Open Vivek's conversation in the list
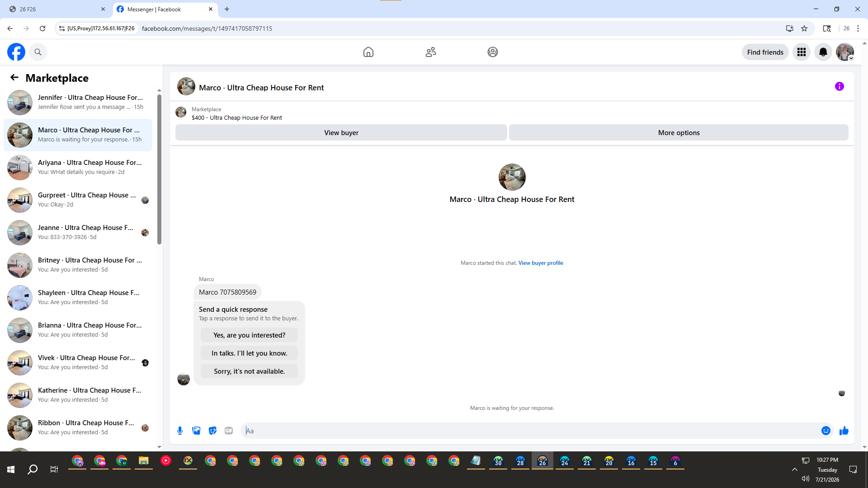The height and width of the screenshot is (488, 868). coord(78,363)
